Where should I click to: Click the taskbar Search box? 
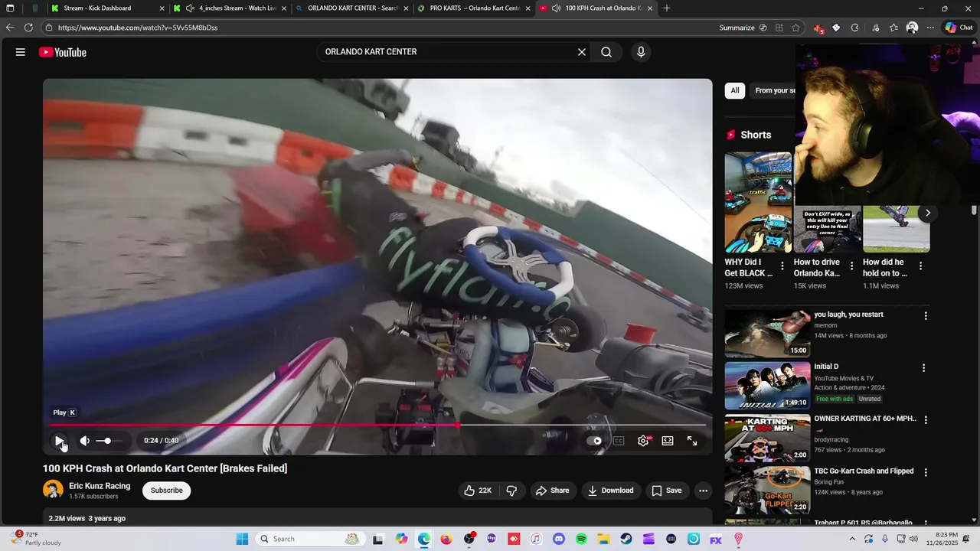tap(310, 539)
